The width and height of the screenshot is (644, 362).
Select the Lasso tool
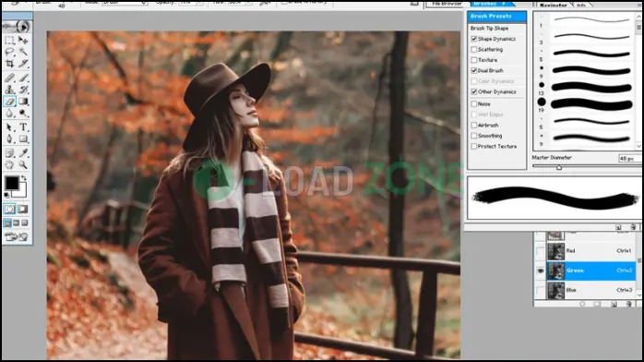(10, 52)
